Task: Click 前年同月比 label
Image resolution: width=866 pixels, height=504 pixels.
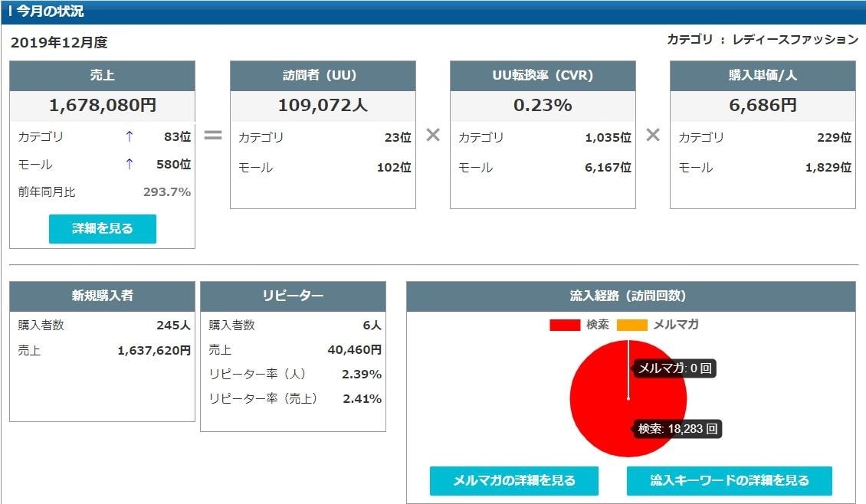Action: tap(47, 192)
